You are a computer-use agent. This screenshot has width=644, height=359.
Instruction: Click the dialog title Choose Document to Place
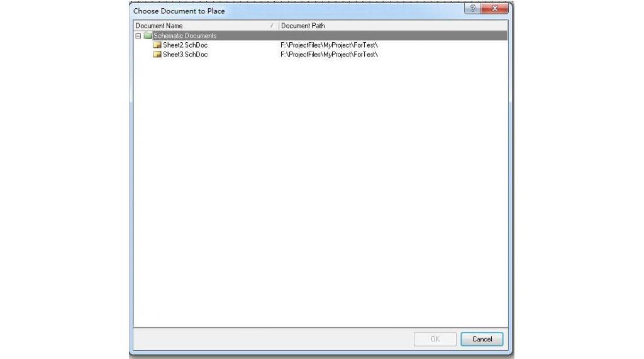coord(179,11)
